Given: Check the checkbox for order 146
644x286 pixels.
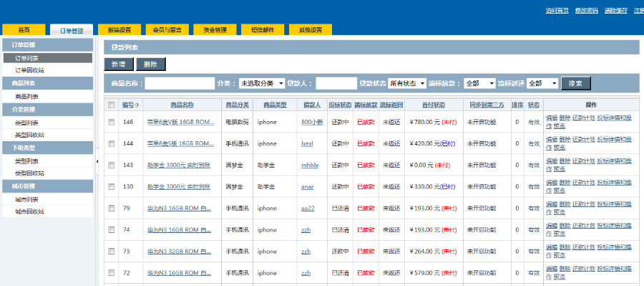Looking at the screenshot, I should (112, 122).
